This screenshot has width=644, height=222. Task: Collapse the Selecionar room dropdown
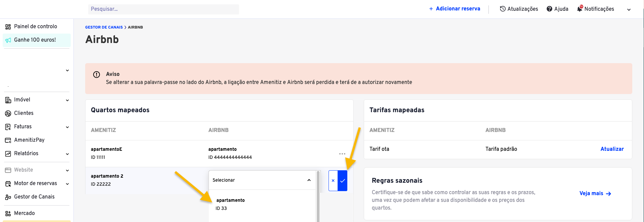click(x=309, y=180)
